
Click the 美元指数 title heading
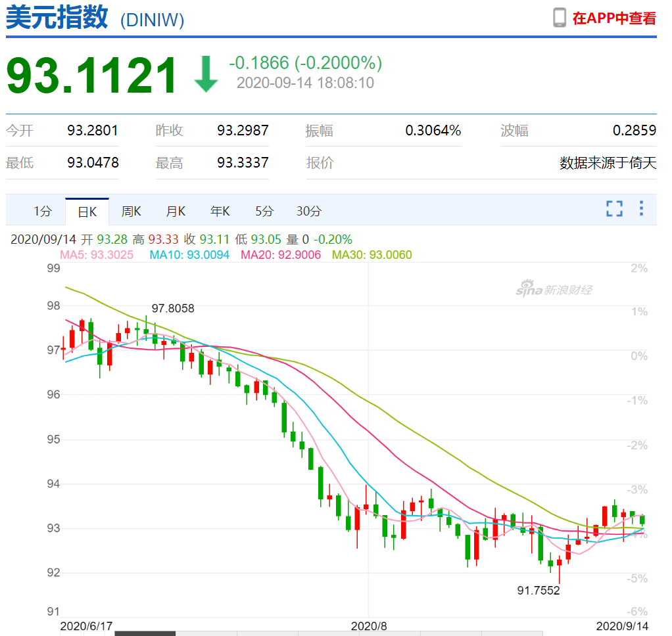pos(57,18)
